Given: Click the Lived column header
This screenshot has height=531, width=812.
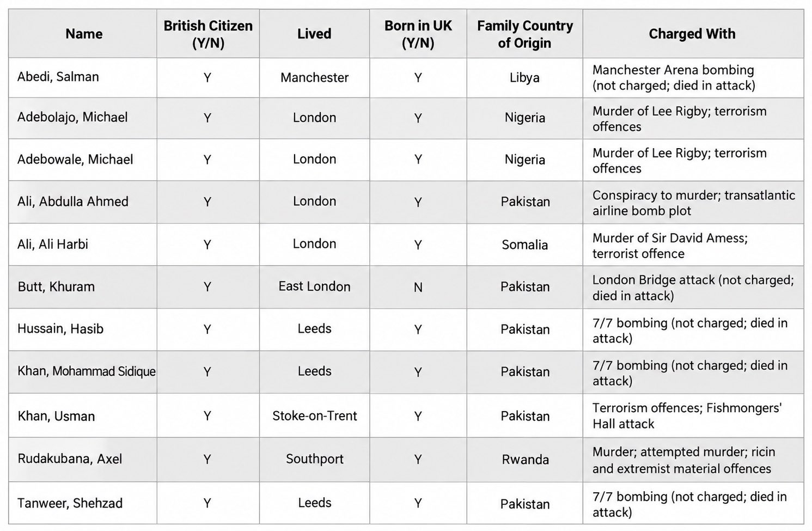Looking at the screenshot, I should (314, 34).
